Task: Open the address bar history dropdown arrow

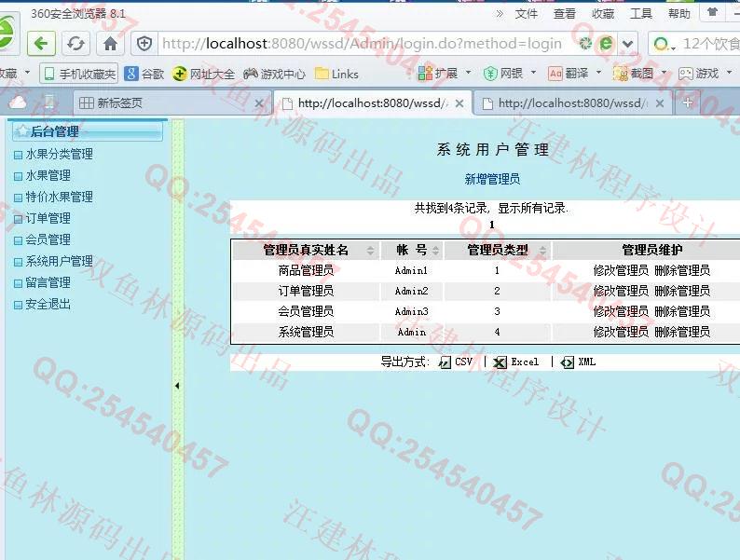Action: pyautogui.click(x=627, y=45)
